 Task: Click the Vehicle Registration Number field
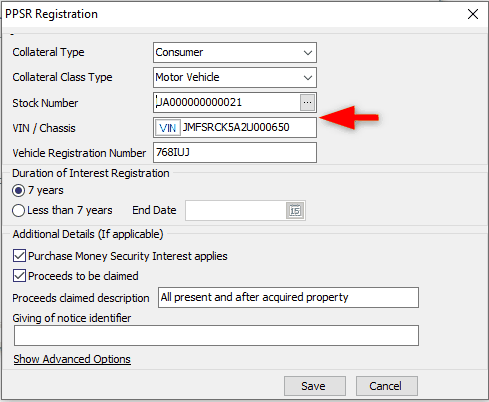(x=235, y=152)
